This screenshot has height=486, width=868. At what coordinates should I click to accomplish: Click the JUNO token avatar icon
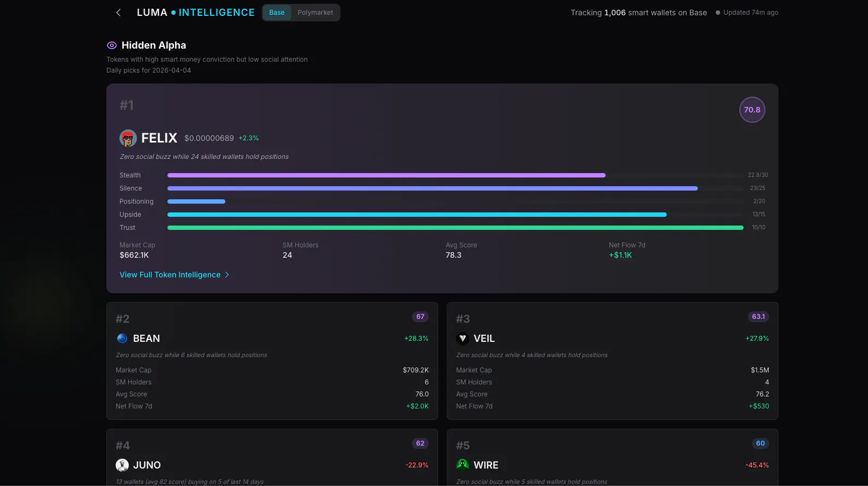coord(122,465)
